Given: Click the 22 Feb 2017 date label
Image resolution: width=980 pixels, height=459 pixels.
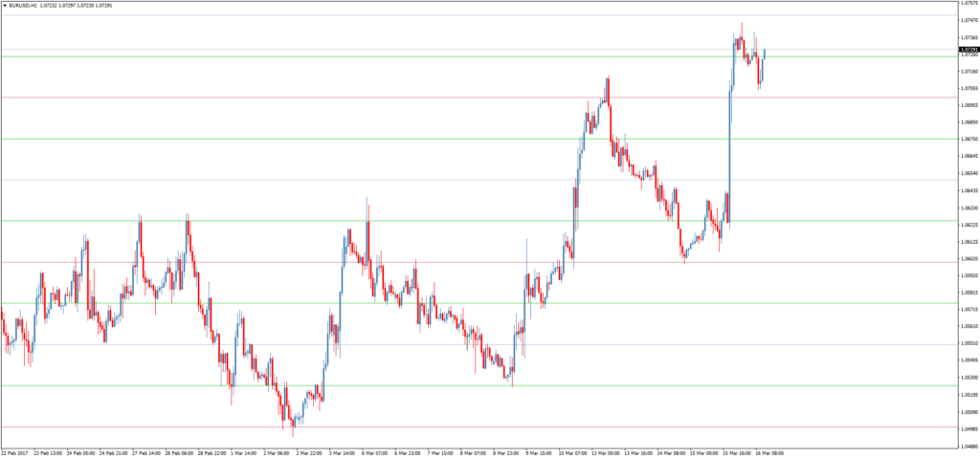Looking at the screenshot, I should [x=14, y=453].
